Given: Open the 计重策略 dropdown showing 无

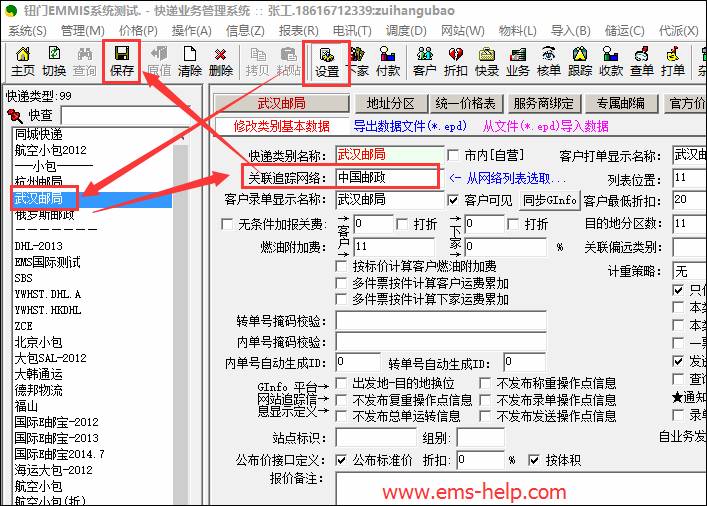Looking at the screenshot, I should tap(689, 271).
